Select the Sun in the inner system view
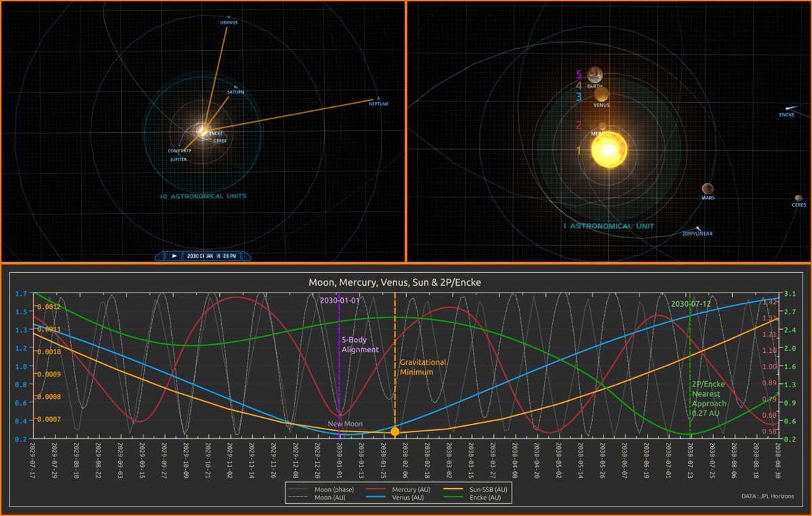Image resolution: width=812 pixels, height=516 pixels. click(610, 149)
